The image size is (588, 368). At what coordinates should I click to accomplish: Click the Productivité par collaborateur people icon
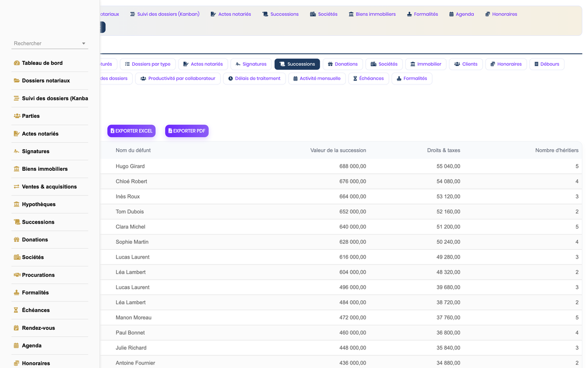(x=143, y=79)
